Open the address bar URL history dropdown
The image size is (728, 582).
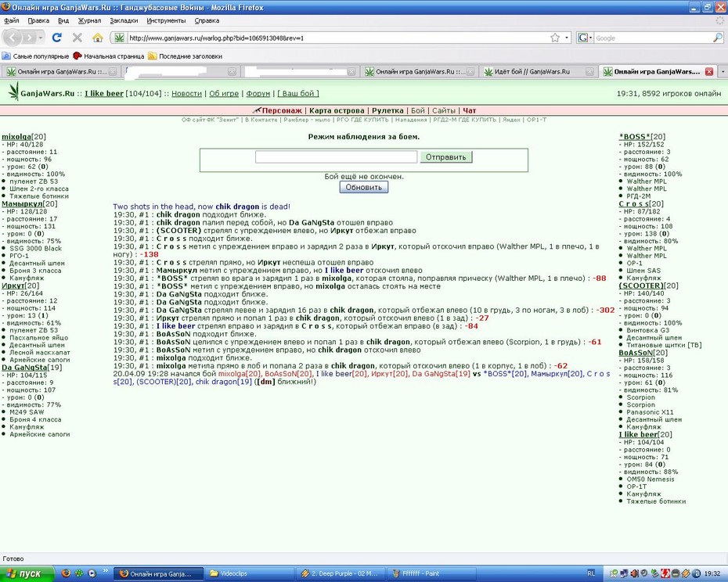point(567,38)
